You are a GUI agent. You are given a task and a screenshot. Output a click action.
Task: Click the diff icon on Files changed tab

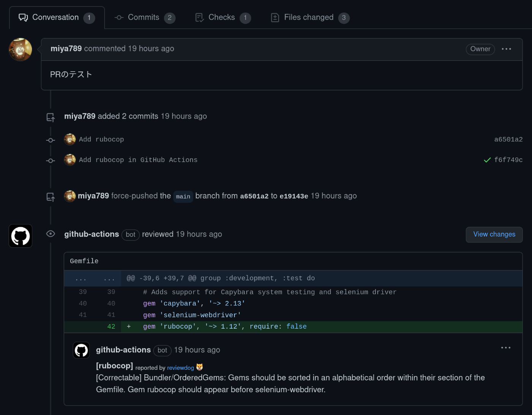point(275,17)
